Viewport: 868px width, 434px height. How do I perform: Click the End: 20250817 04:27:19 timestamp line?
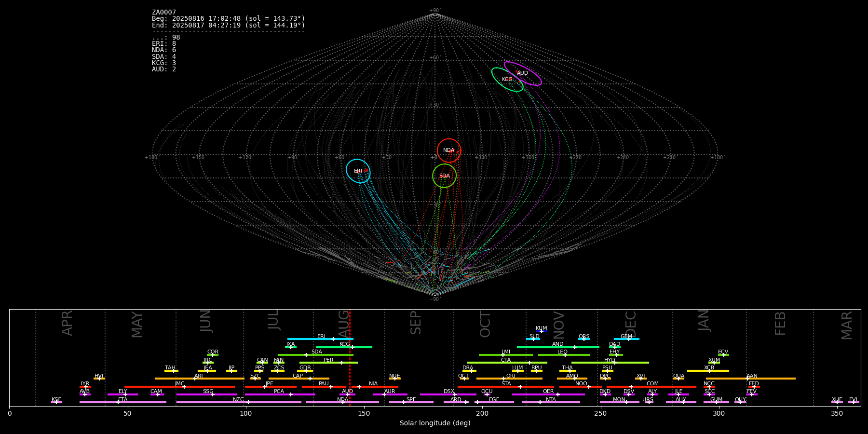tap(229, 25)
